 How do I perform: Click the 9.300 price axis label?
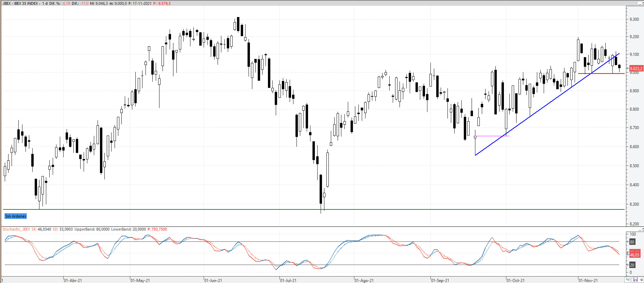pos(634,19)
